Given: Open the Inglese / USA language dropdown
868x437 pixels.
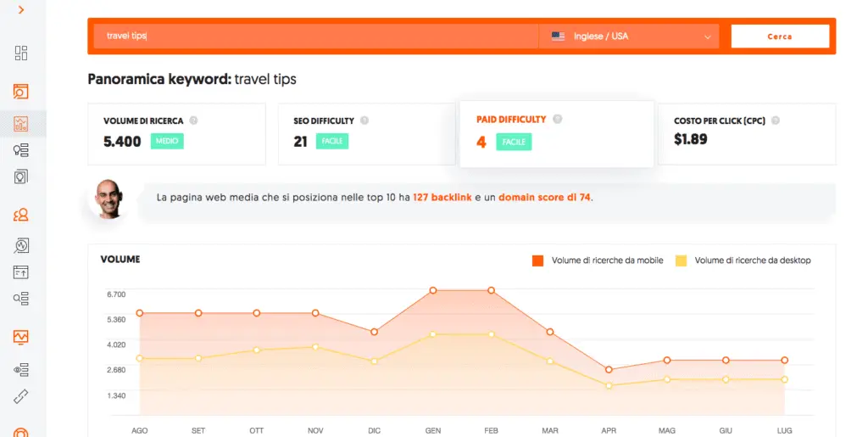Looking at the screenshot, I should [x=629, y=36].
